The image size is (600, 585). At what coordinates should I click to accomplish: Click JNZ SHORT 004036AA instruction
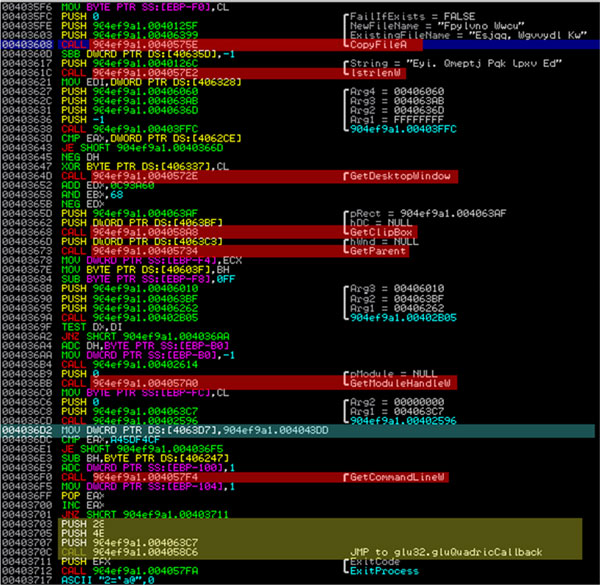tap(145, 336)
